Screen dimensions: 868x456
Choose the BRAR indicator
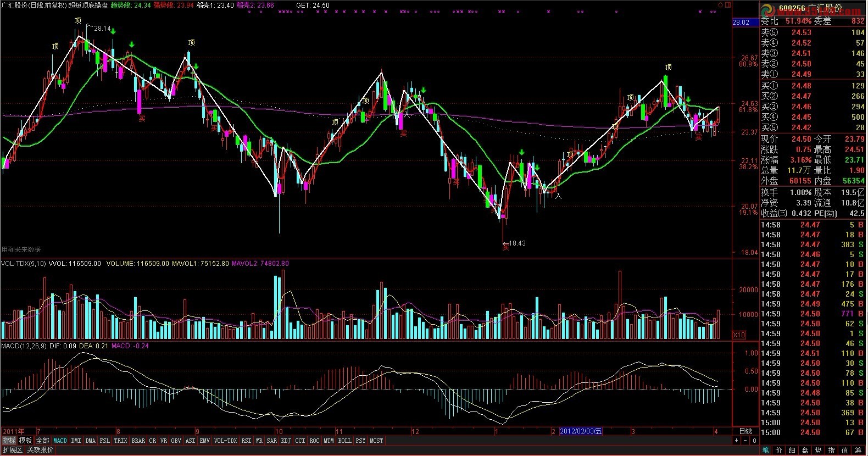pyautogui.click(x=138, y=441)
